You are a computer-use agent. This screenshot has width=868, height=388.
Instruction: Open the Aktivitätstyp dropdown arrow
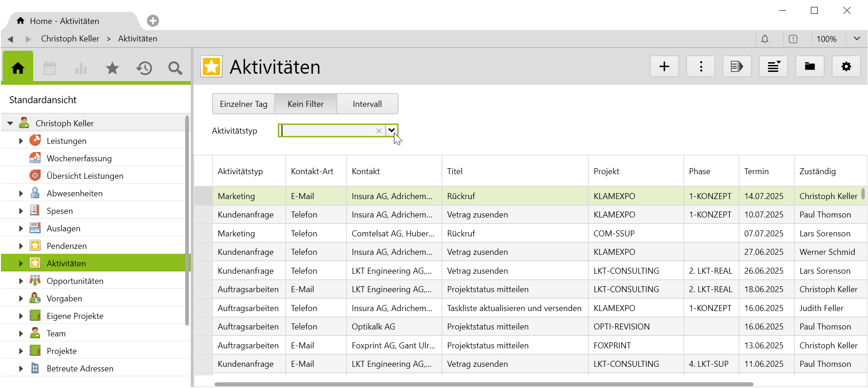(392, 130)
